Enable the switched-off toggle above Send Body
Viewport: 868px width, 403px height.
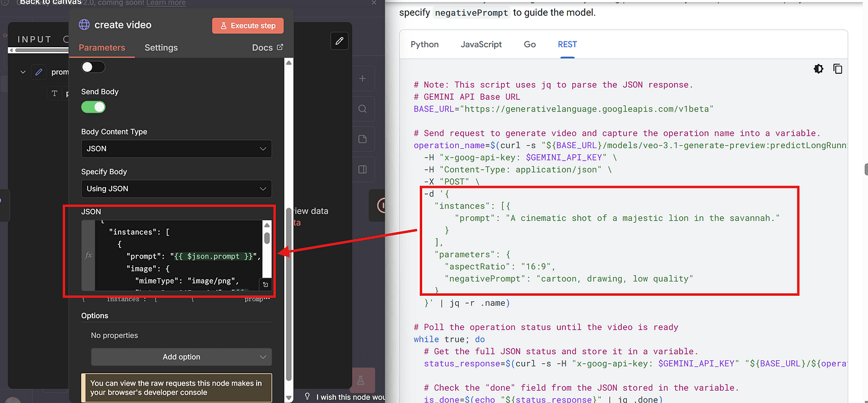(x=93, y=67)
